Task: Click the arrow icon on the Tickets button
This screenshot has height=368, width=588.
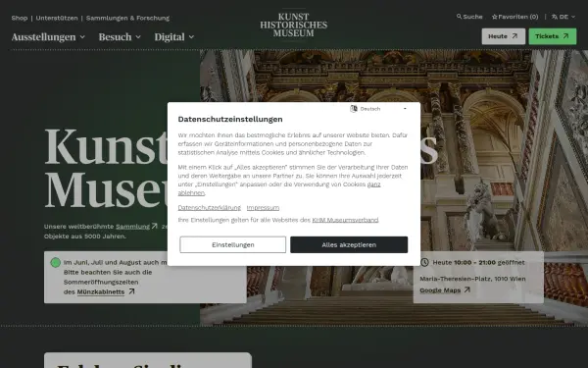Action: click(565, 36)
